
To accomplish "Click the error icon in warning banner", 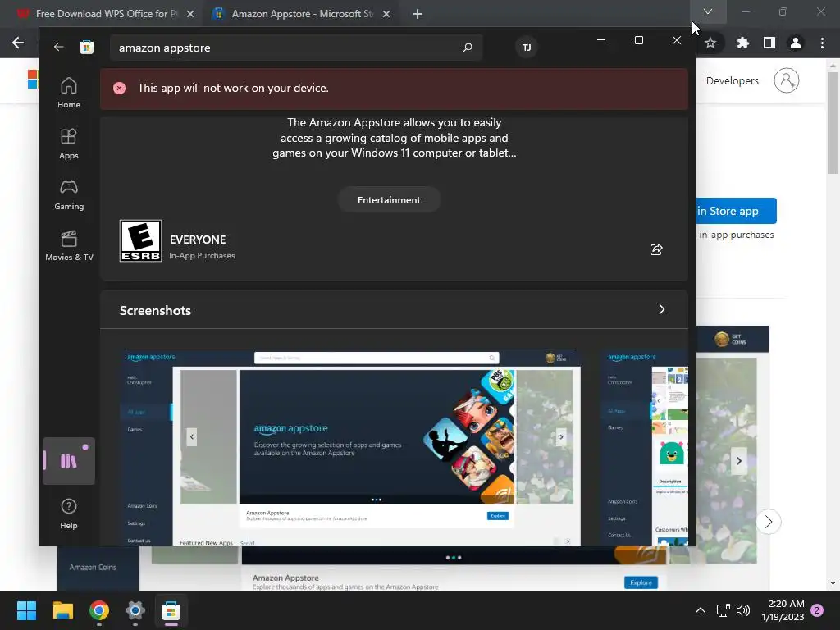I will [x=120, y=89].
